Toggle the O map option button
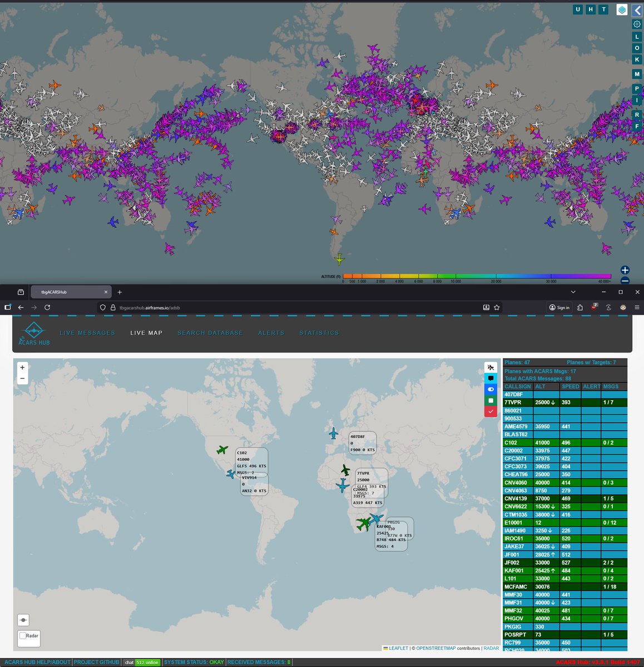This screenshot has height=667, width=644. pos(637,48)
